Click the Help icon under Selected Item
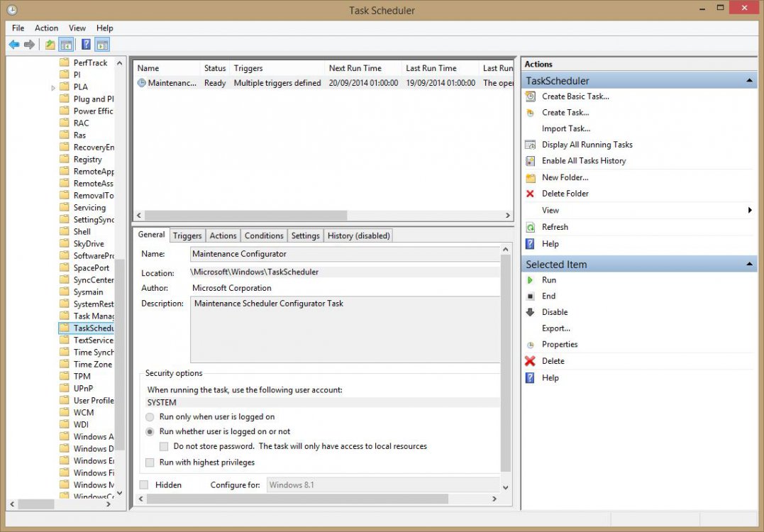Screen dimensions: 764x532 pos(530,377)
